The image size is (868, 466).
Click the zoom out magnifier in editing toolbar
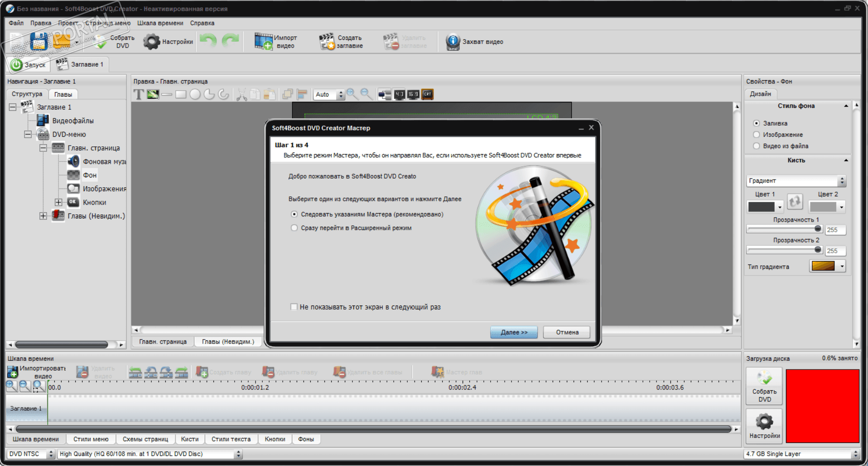pyautogui.click(x=366, y=94)
